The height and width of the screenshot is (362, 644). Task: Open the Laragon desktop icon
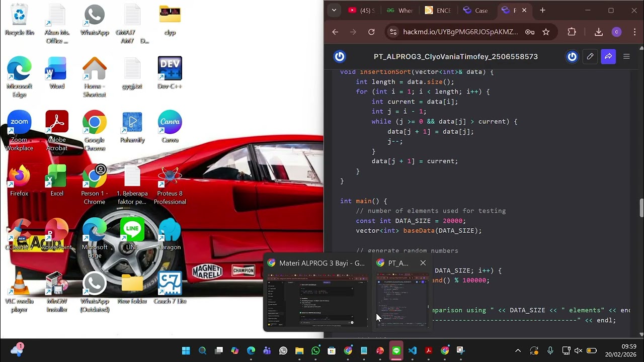pyautogui.click(x=170, y=234)
